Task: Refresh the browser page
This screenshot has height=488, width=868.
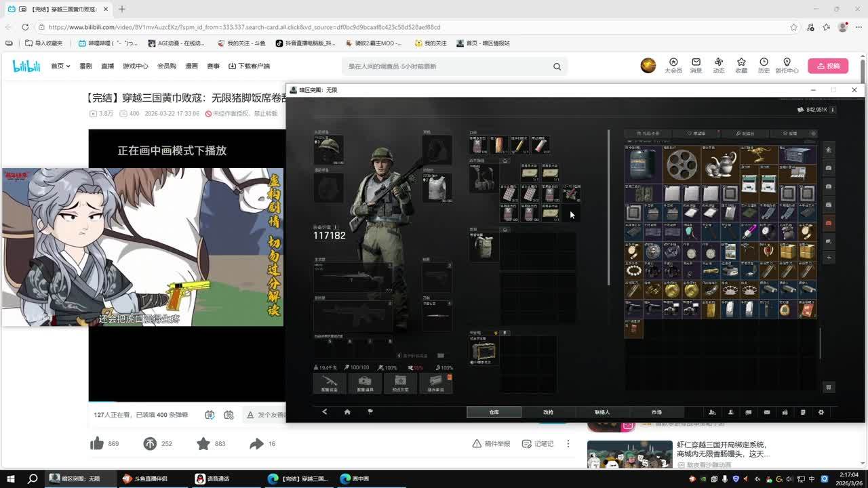Action: (x=25, y=27)
